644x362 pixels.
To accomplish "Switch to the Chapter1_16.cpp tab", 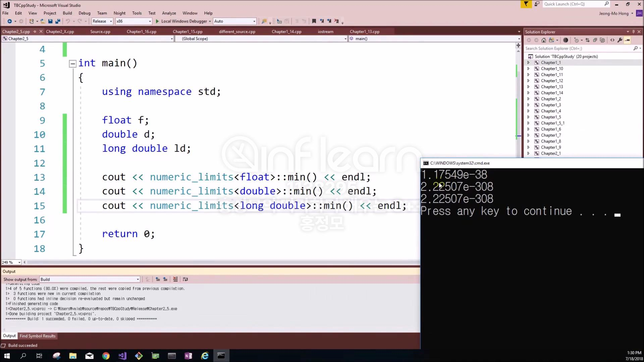I will coord(141,32).
